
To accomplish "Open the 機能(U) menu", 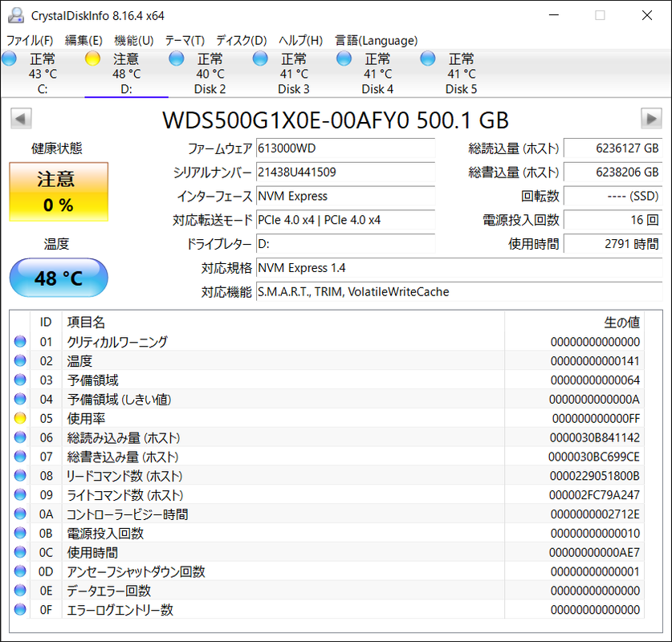I will [134, 40].
